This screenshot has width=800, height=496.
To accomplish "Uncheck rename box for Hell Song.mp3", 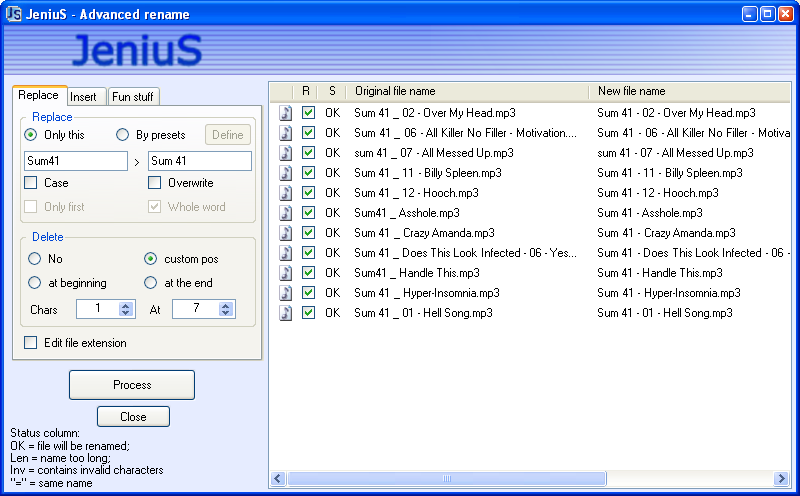I will (x=308, y=312).
